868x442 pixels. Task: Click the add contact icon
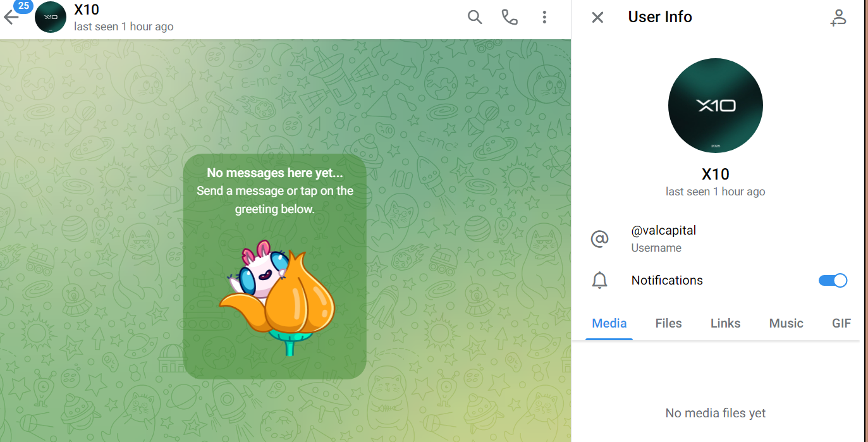pyautogui.click(x=838, y=18)
